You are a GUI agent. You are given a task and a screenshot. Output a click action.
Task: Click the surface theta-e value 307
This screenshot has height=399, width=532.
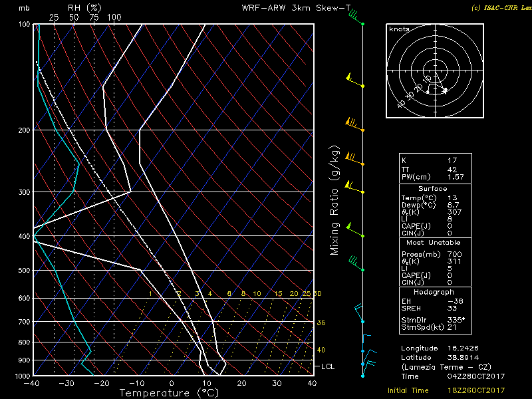click(x=455, y=212)
